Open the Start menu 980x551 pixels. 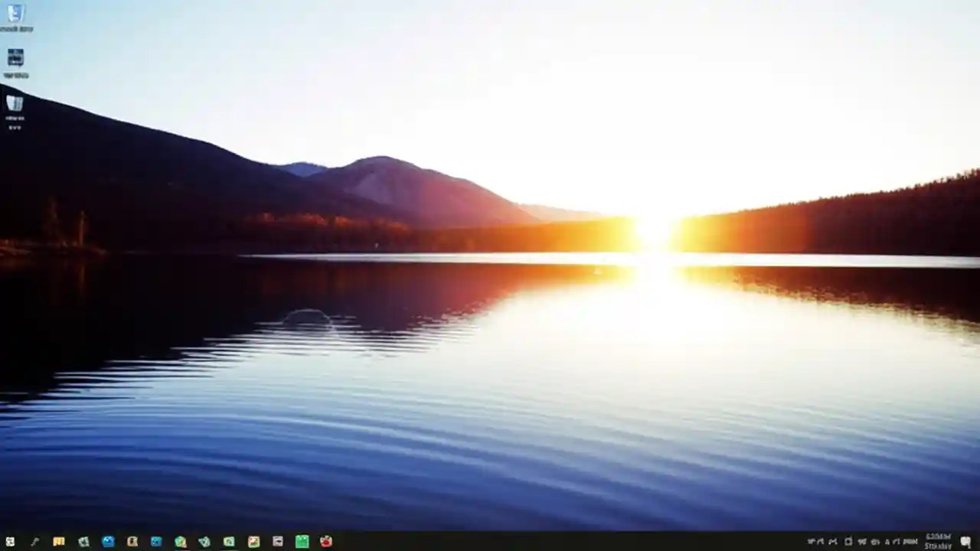[11, 542]
